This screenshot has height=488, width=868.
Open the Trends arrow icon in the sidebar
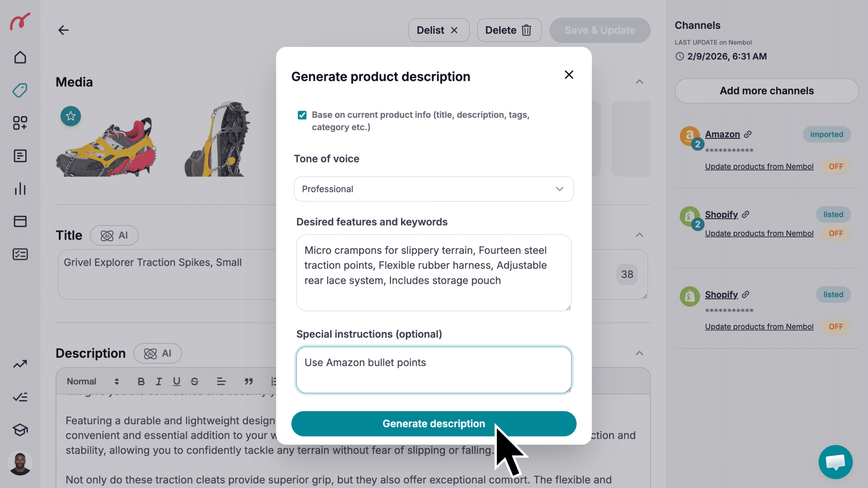point(20,364)
